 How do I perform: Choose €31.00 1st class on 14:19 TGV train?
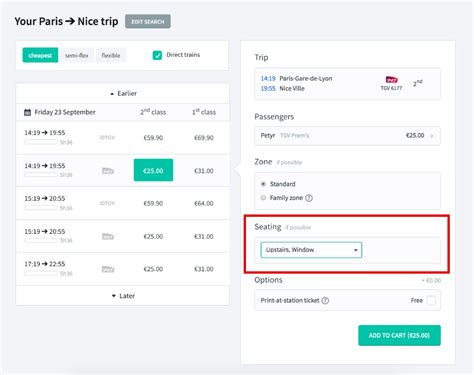204,171
